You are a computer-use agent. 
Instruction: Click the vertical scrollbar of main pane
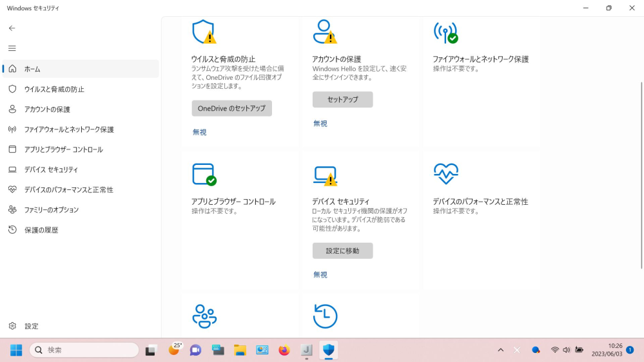point(641,176)
